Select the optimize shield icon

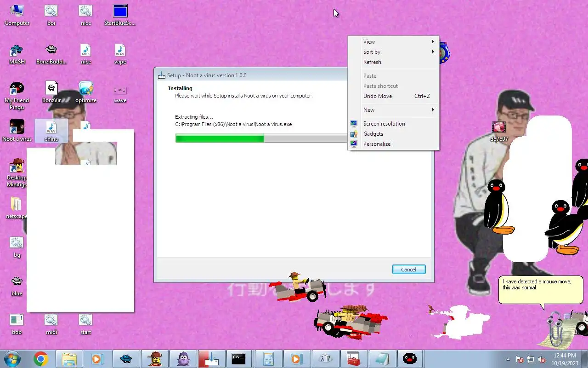pyautogui.click(x=85, y=92)
